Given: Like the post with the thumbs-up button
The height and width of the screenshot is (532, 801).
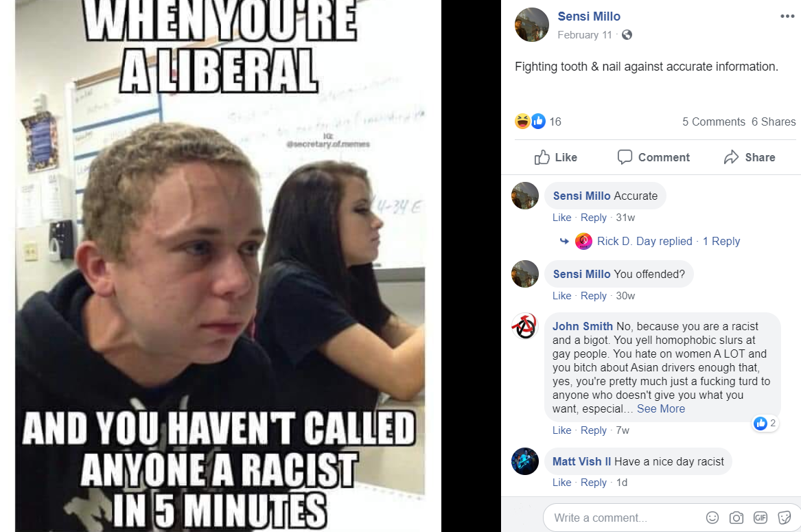Looking at the screenshot, I should pos(556,157).
